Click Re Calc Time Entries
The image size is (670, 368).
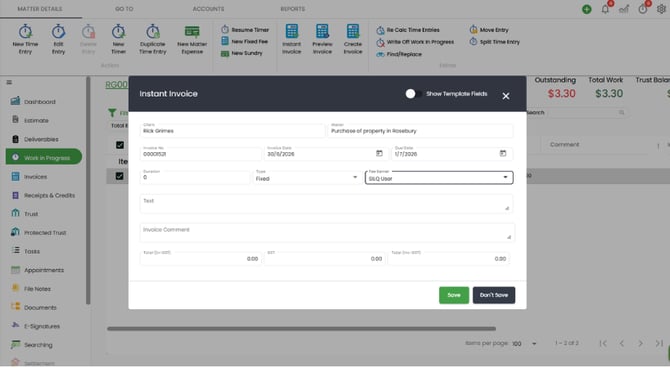[408, 30]
